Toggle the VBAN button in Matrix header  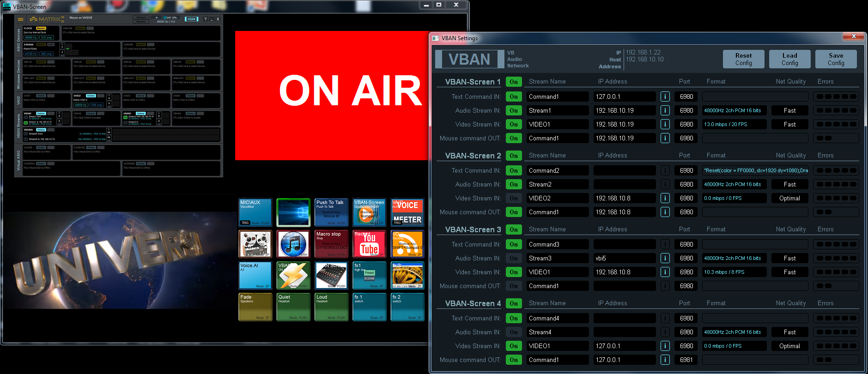[x=192, y=19]
